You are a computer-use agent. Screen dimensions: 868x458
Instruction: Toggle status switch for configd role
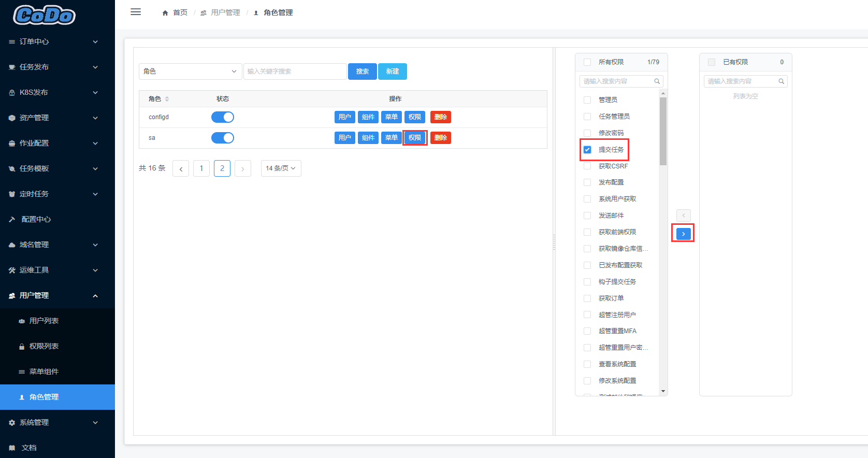(x=223, y=117)
